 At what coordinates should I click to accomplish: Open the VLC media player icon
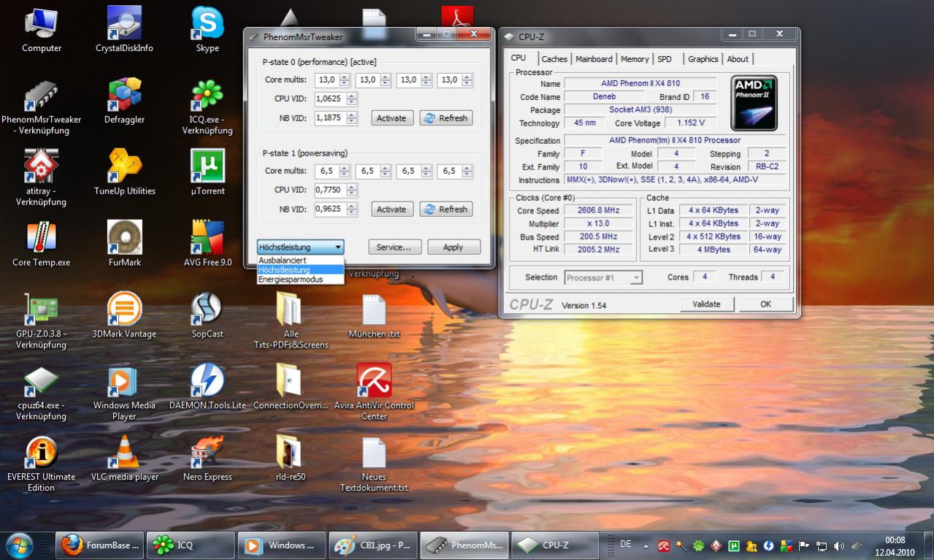[124, 453]
